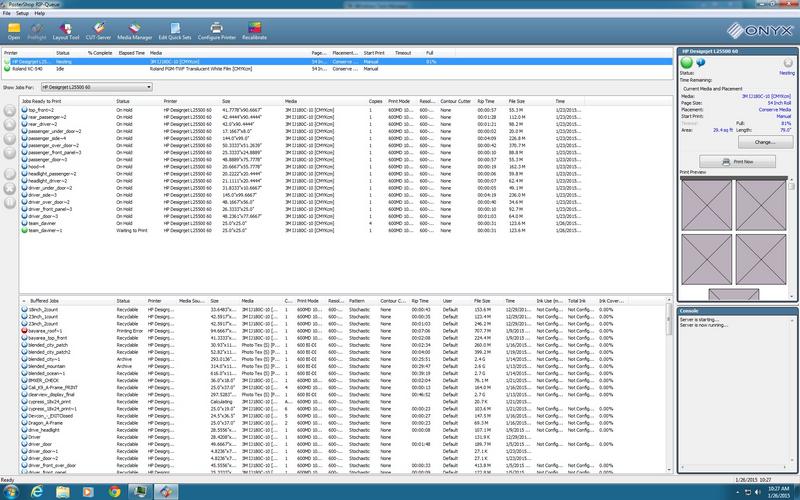Click the blue info bubble in printer panel

[x=701, y=63]
